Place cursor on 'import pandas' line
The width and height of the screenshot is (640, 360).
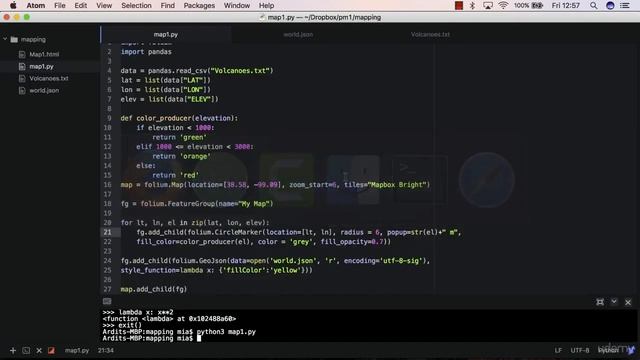146,52
